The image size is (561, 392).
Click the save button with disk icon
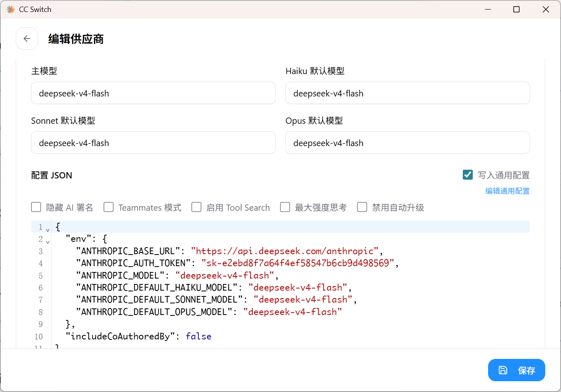[x=516, y=370]
